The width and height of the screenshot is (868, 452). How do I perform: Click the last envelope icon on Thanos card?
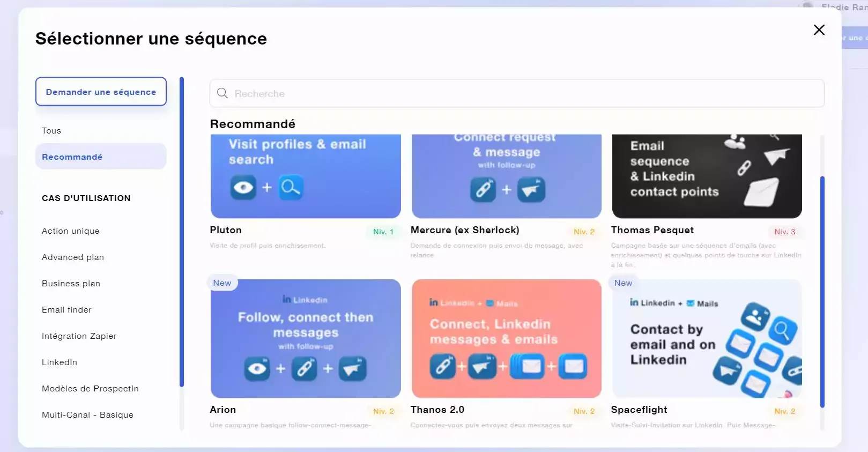(x=574, y=367)
